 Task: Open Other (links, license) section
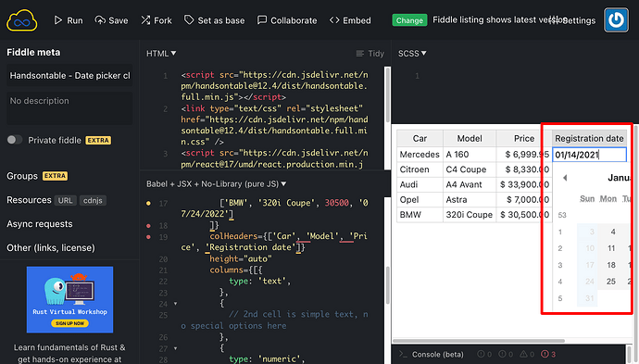tap(51, 248)
